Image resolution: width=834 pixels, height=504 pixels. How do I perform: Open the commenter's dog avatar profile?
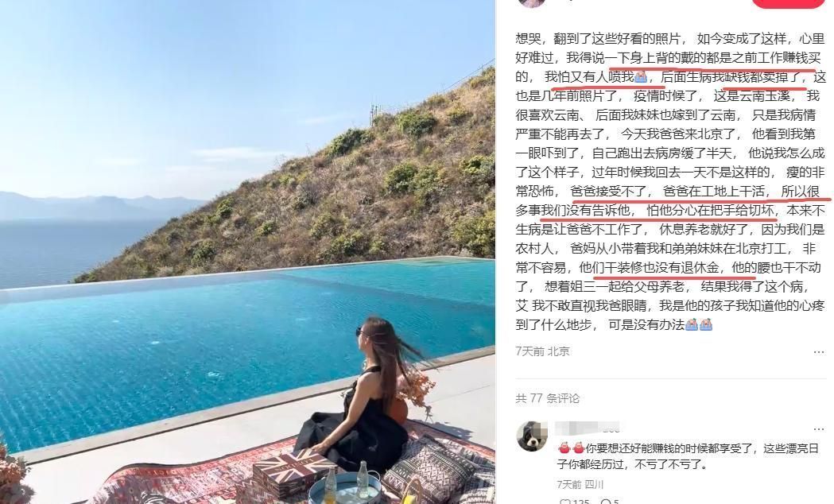532,436
